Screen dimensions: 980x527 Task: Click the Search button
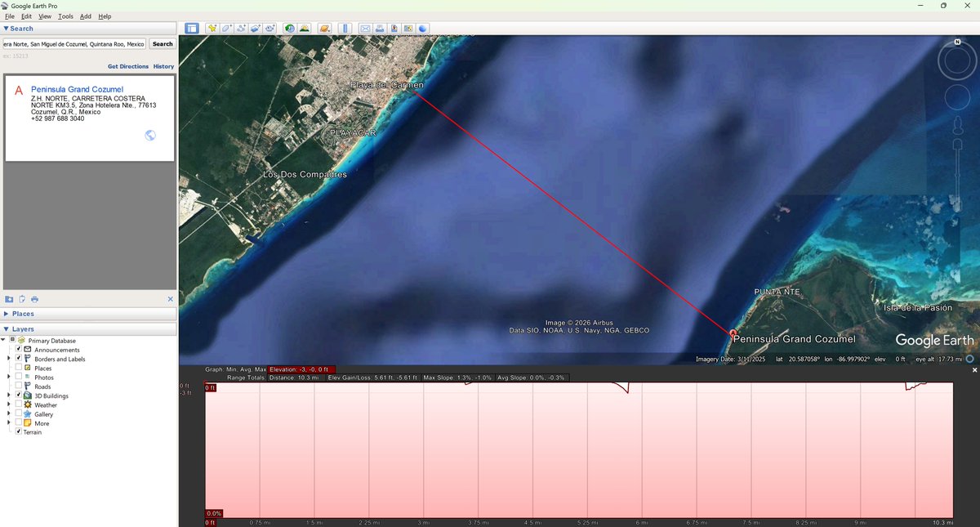point(163,44)
